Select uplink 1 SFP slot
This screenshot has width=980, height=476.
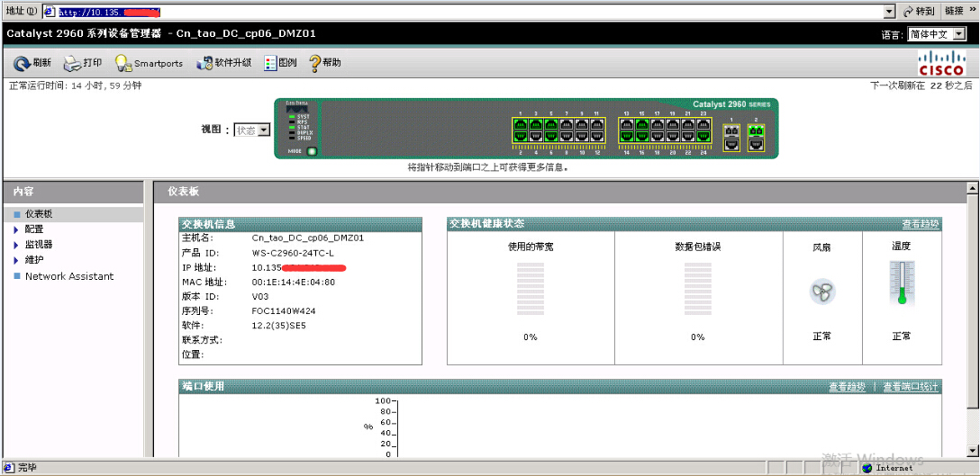[x=731, y=131]
